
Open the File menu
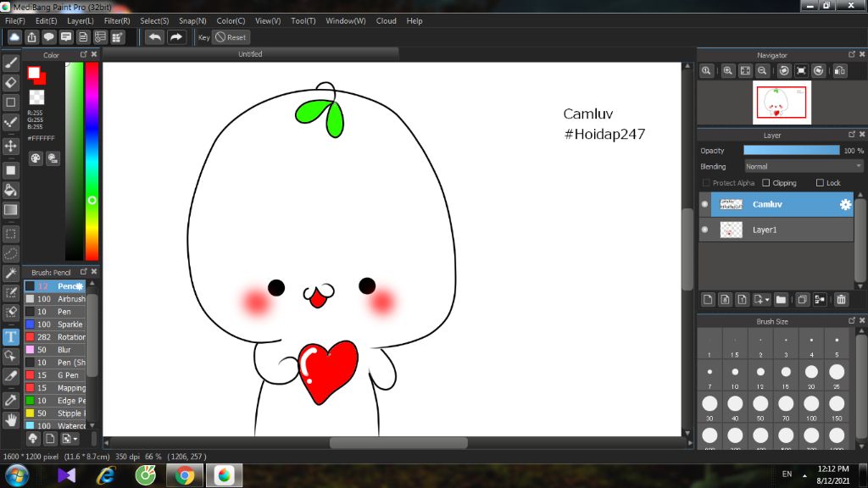click(x=15, y=21)
